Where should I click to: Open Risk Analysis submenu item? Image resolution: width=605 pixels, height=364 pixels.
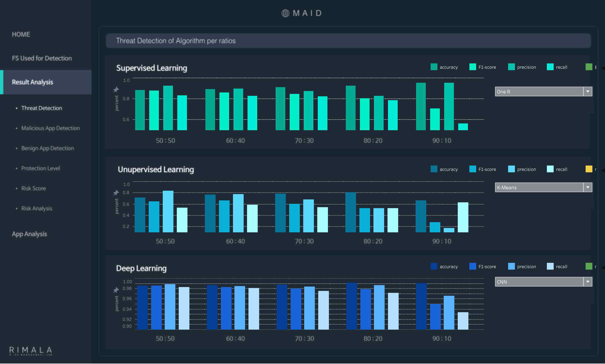click(37, 209)
